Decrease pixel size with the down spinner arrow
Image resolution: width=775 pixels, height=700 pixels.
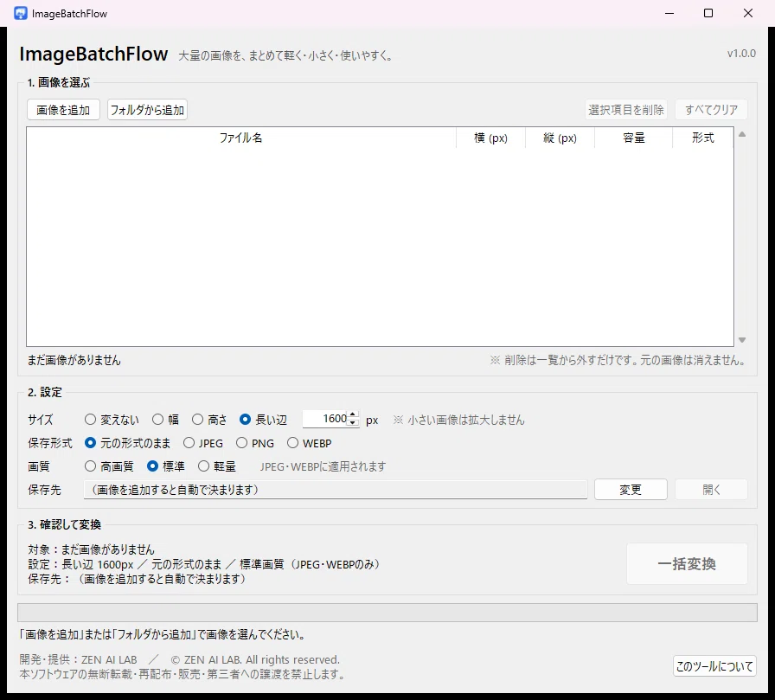pos(352,422)
